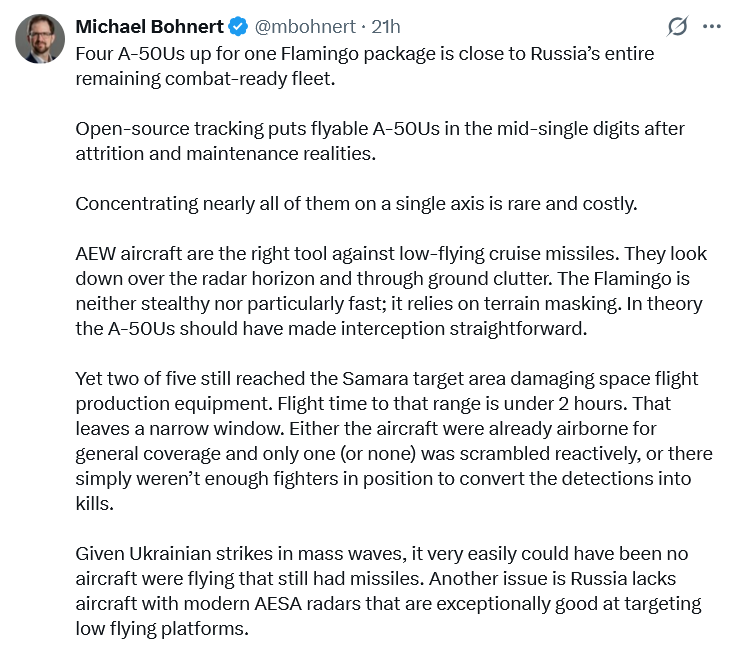The height and width of the screenshot is (650, 738).
Task: Click the paragraph starting "Yet two of five"
Action: pos(394,441)
